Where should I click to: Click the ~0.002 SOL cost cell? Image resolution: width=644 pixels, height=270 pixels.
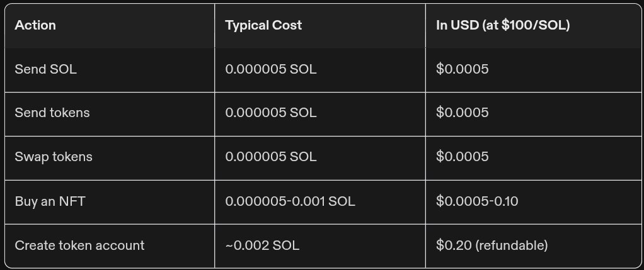262,245
